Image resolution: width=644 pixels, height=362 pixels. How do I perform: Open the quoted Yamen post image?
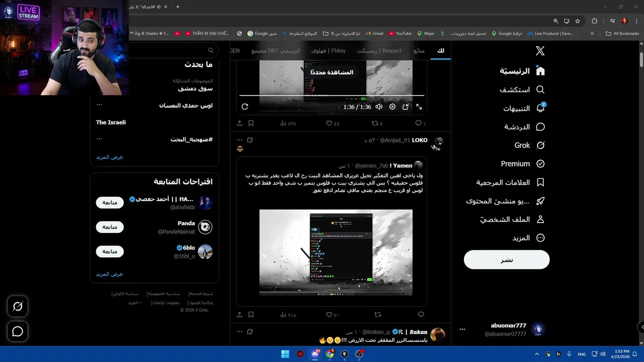(x=336, y=252)
